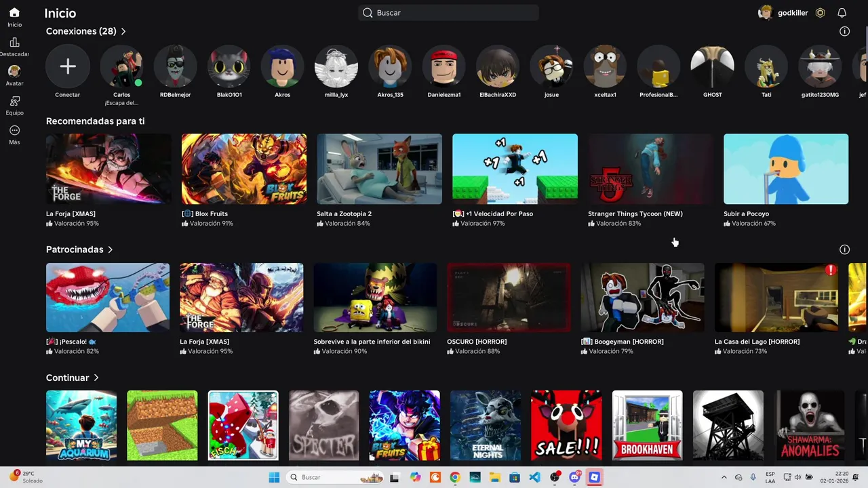868x488 pixels.
Task: Click the godkiller profile avatar
Action: click(766, 13)
